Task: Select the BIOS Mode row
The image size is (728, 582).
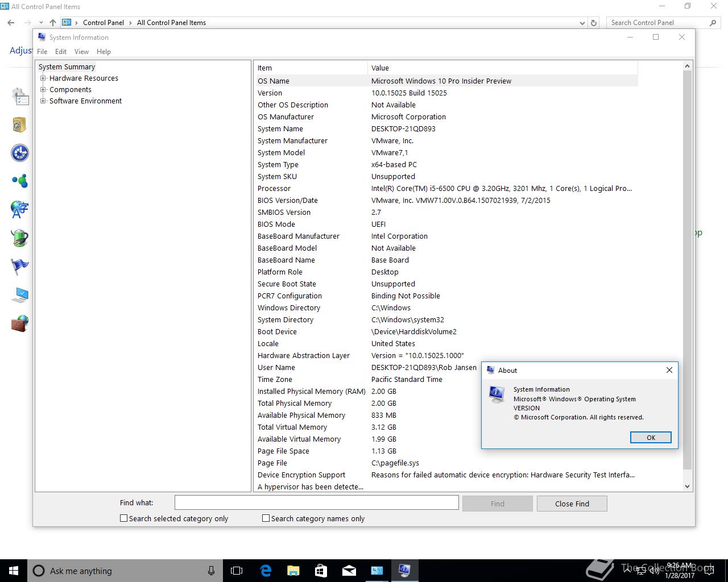Action: click(446, 224)
